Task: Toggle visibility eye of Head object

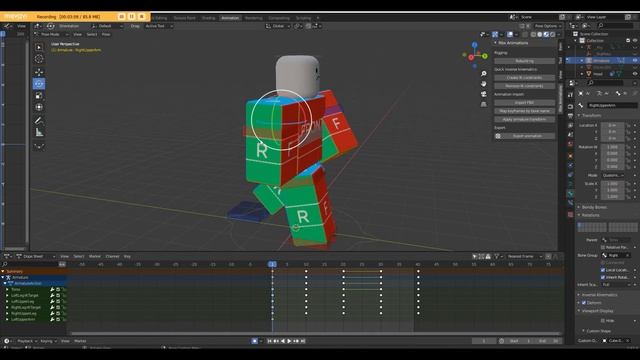Action: (x=635, y=74)
